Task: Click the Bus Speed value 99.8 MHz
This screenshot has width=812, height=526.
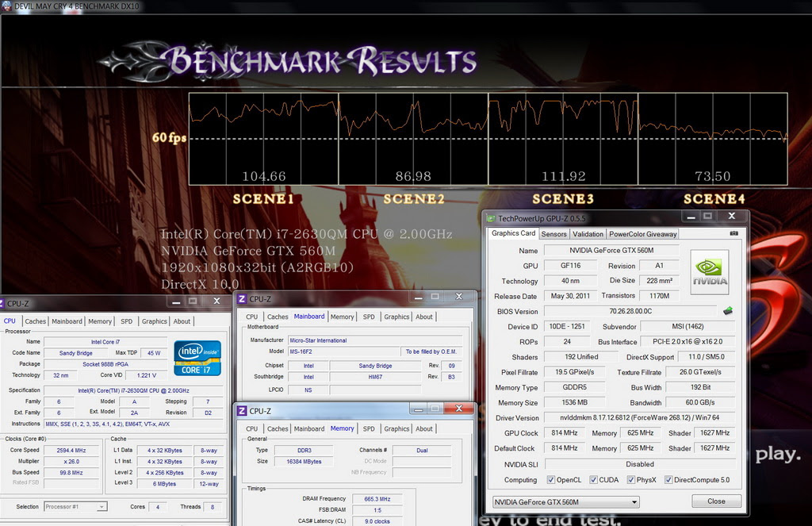Action: pyautogui.click(x=71, y=473)
